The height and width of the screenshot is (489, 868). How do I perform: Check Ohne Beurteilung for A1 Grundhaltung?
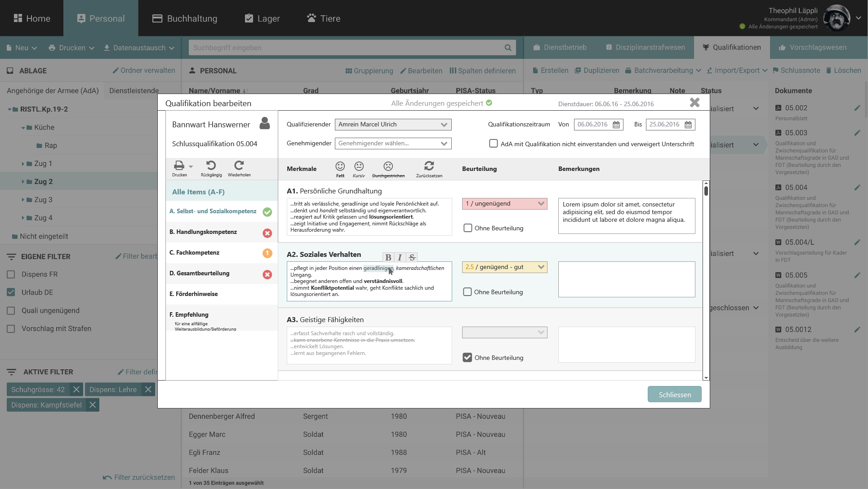click(x=467, y=228)
